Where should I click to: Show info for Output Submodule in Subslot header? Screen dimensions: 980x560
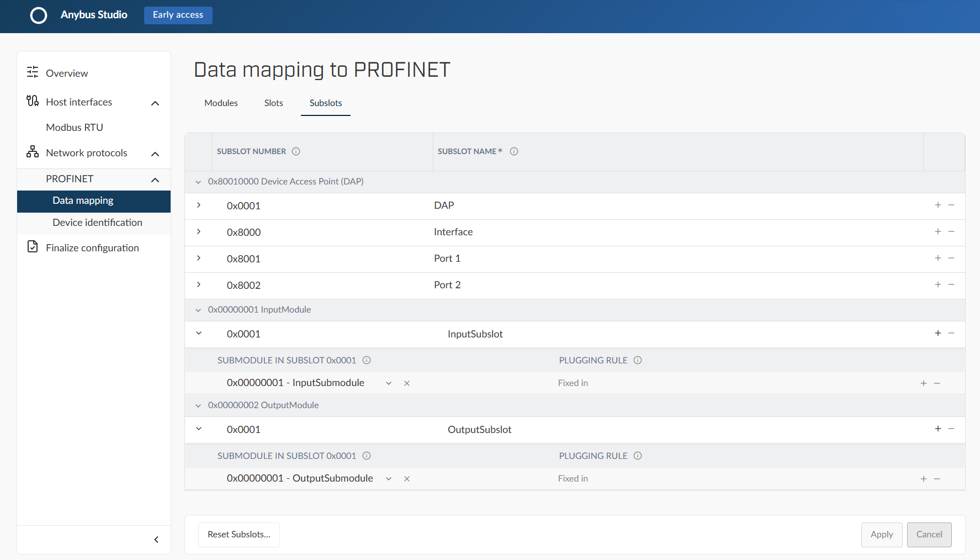pos(367,456)
